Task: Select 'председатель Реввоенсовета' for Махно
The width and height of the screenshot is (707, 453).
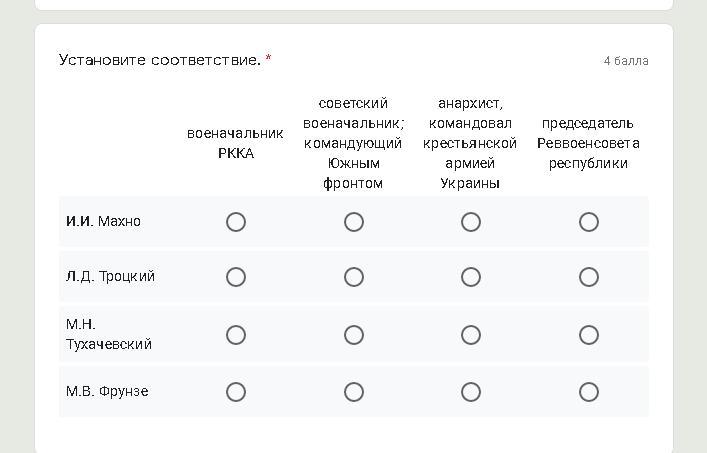Action: (x=589, y=222)
